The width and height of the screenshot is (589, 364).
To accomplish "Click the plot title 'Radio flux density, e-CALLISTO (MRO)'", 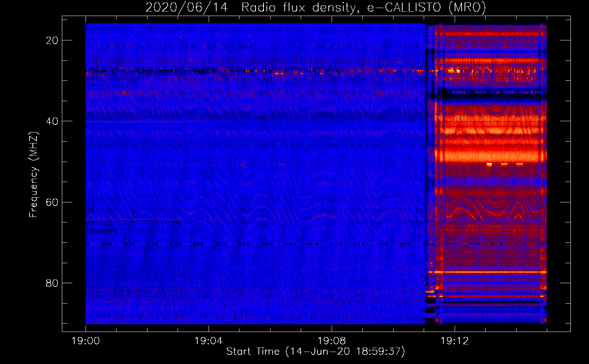I will tap(364, 8).
